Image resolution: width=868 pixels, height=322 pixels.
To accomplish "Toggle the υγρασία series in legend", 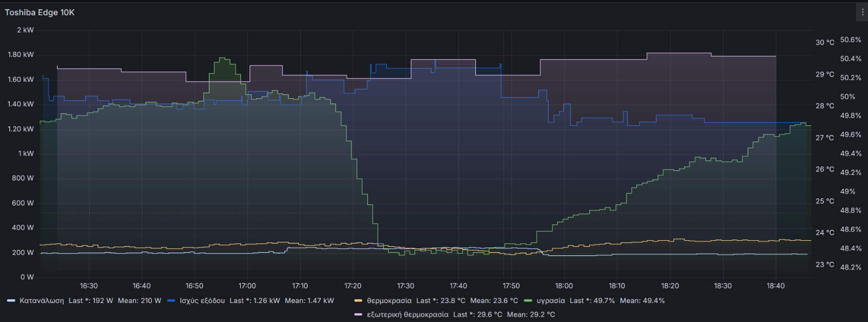I will [551, 300].
